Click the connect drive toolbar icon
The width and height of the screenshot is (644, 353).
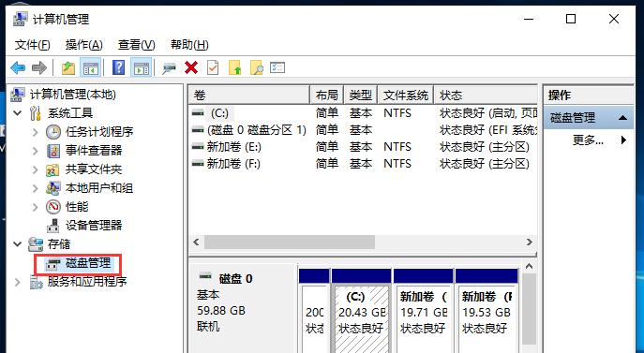click(169, 68)
